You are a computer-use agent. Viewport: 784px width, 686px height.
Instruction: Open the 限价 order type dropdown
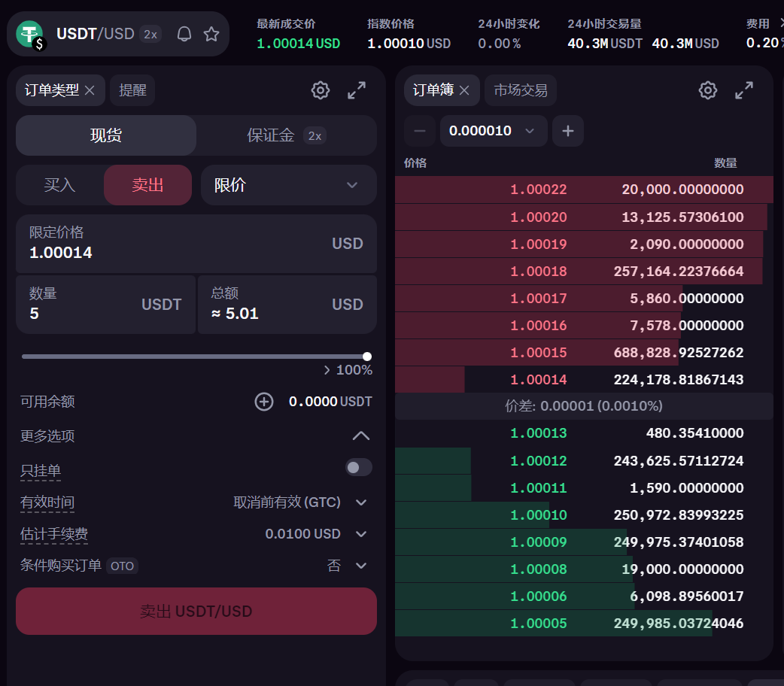point(288,185)
